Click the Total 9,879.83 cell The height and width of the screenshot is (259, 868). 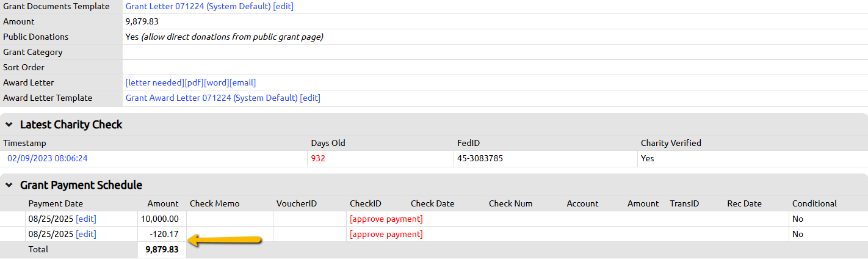[162, 249]
